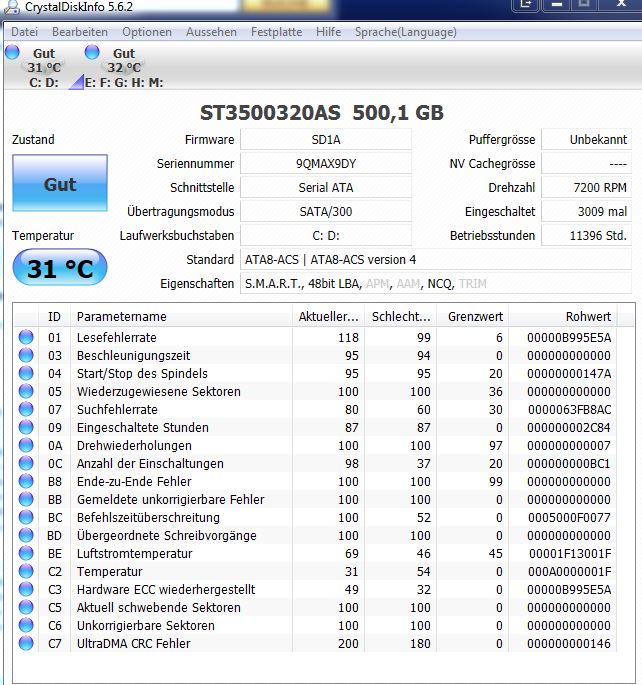Click the Grenzwert column header
The image size is (642, 685).
click(x=472, y=316)
